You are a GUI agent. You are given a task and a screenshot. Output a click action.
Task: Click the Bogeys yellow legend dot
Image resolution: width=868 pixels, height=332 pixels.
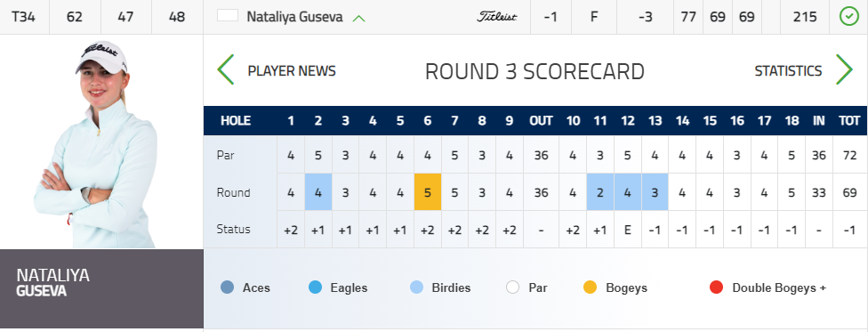(591, 287)
